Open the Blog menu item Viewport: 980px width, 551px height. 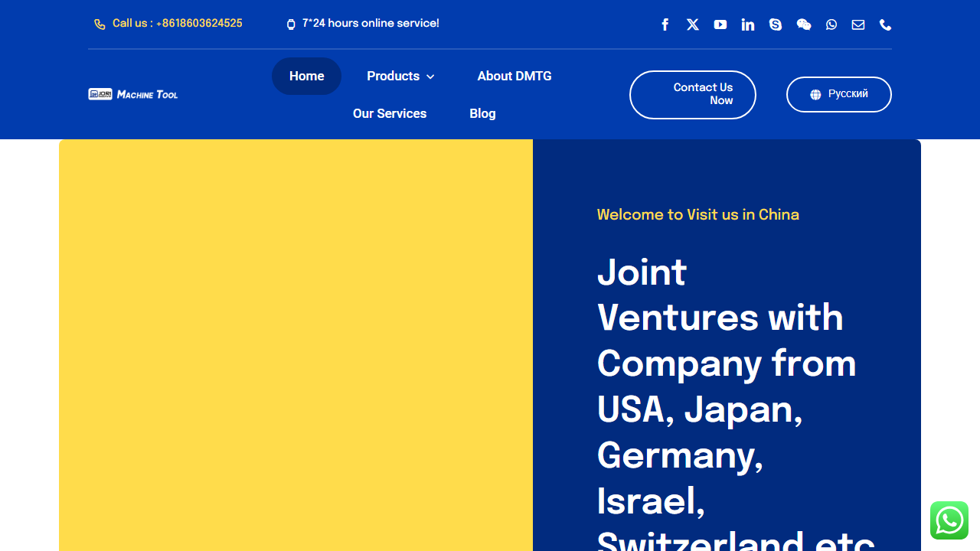(482, 113)
